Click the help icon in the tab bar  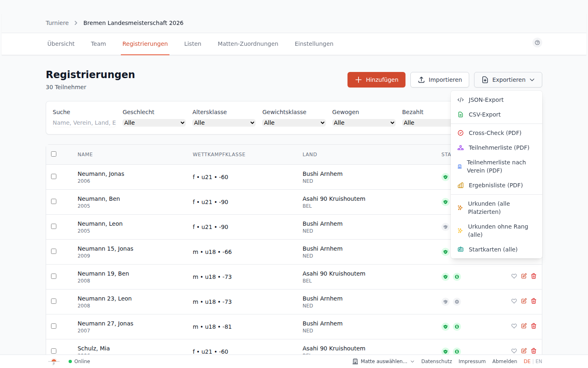(x=537, y=43)
